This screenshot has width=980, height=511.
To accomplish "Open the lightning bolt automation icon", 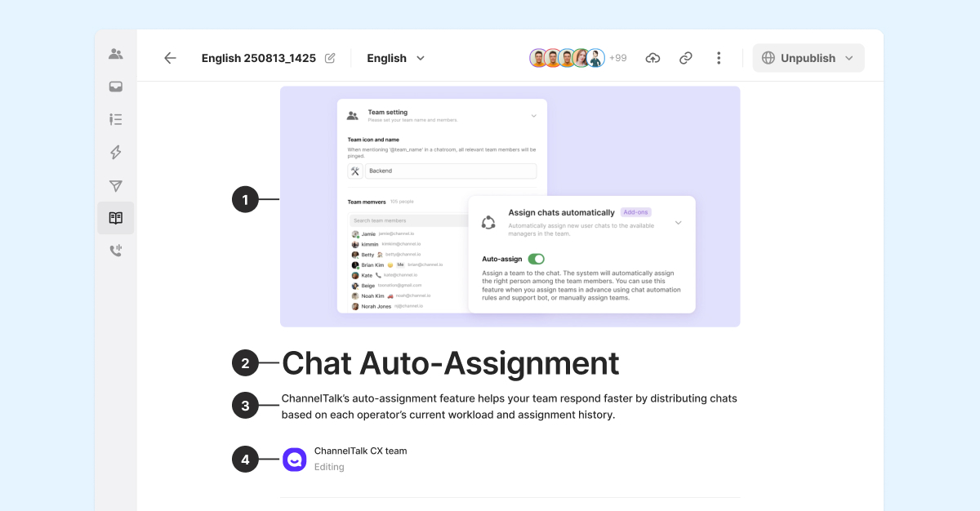I will (x=115, y=152).
